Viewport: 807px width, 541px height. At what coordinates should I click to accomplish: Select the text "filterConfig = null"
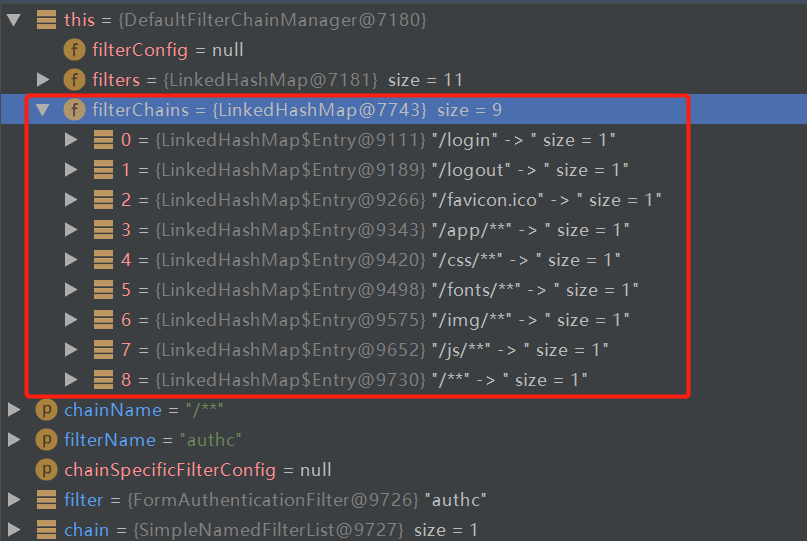tap(168, 50)
